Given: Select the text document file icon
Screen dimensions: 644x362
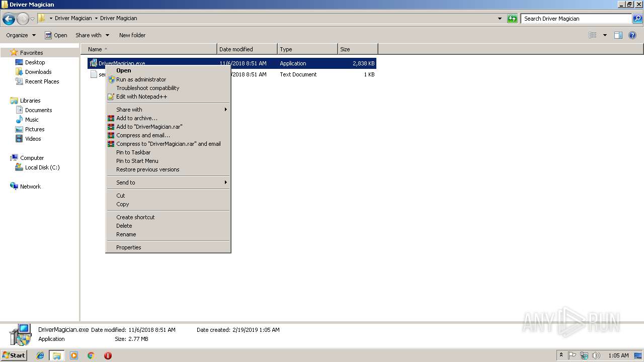Looking at the screenshot, I should (93, 74).
